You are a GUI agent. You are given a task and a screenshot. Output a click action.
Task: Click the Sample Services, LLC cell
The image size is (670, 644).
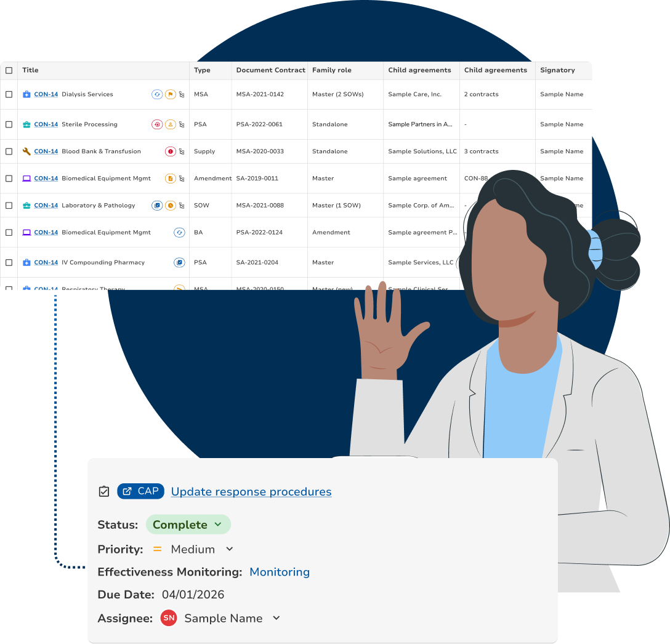click(421, 262)
